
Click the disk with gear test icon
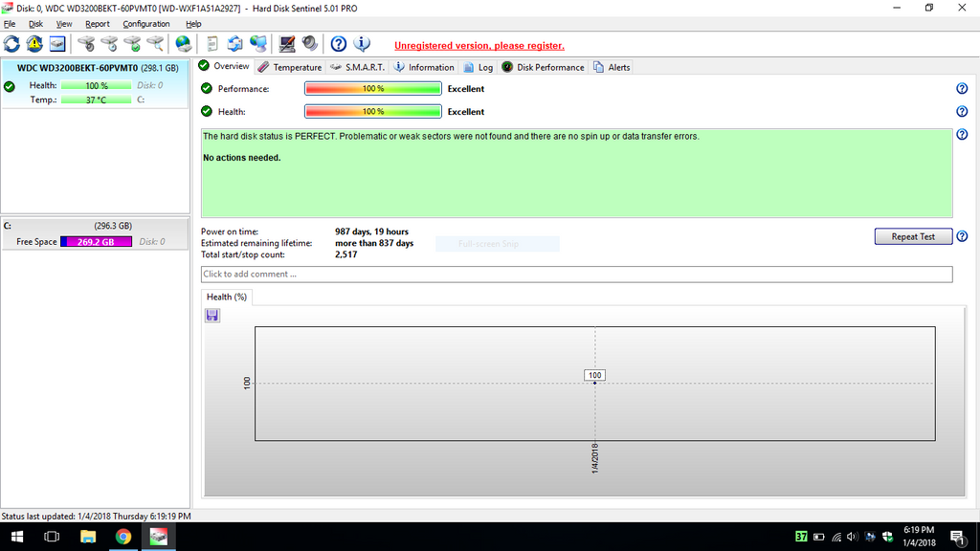(86, 44)
